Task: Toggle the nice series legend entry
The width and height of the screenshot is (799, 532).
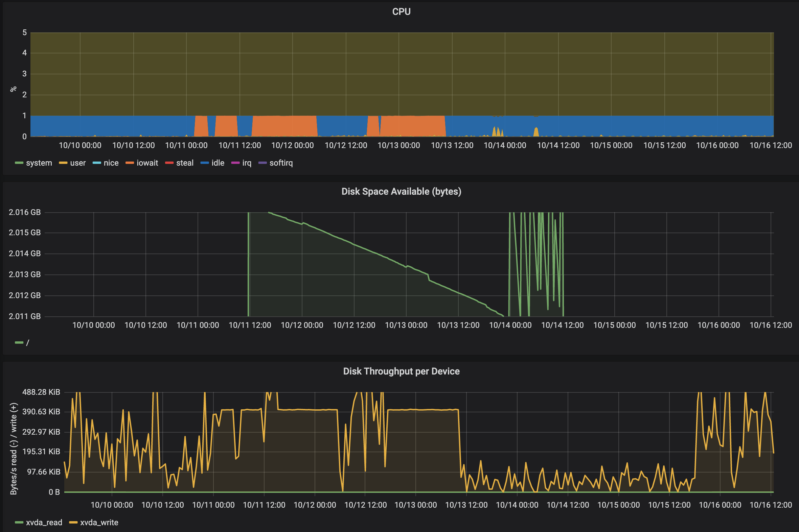Action: coord(111,163)
